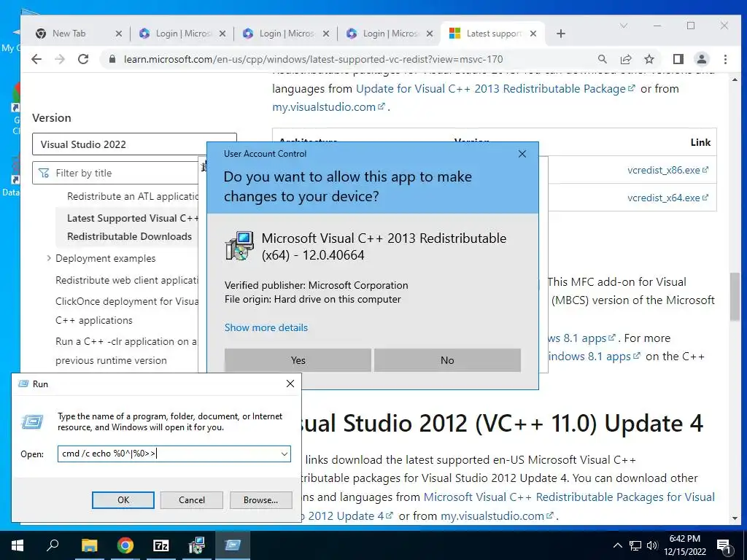Open the zoom magnifier in address bar
747x560 pixels.
602,59
